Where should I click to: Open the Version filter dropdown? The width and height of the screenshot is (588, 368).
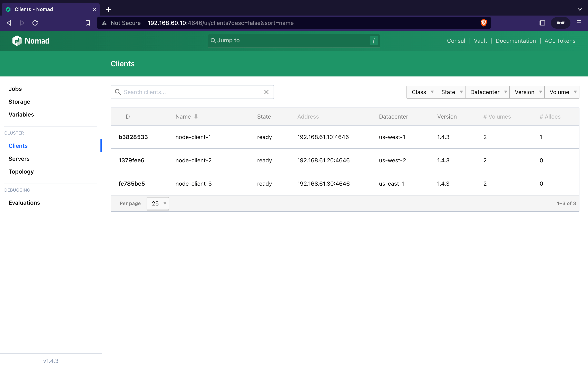coord(527,92)
